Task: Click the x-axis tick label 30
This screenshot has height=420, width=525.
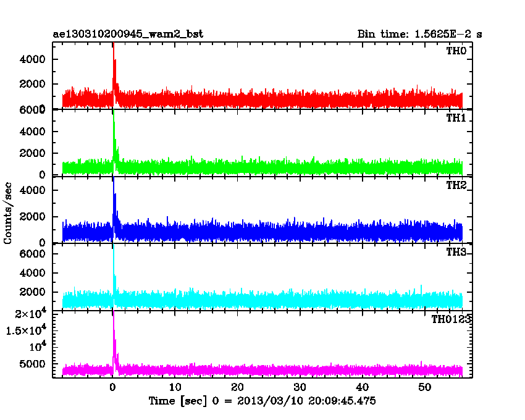Action: (x=300, y=387)
